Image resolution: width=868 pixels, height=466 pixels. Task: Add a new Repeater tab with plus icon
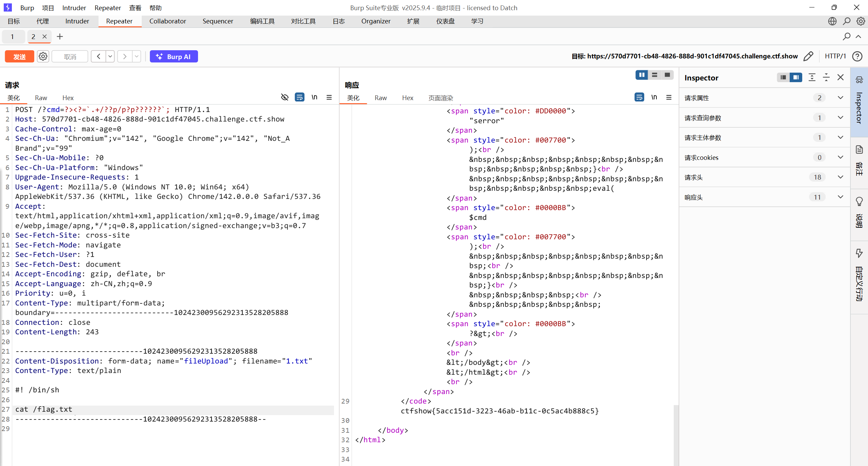pyautogui.click(x=60, y=37)
